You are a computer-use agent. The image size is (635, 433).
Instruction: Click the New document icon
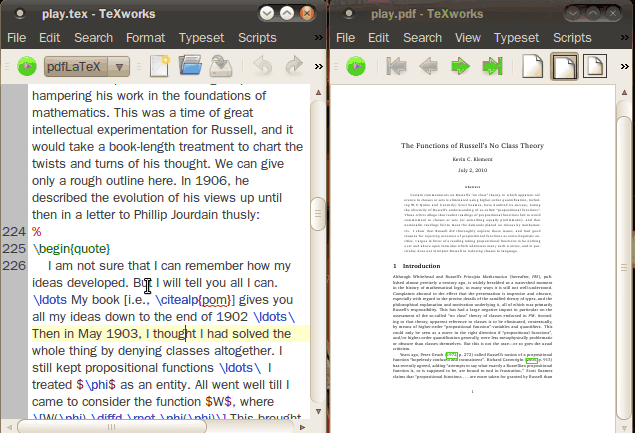click(159, 67)
